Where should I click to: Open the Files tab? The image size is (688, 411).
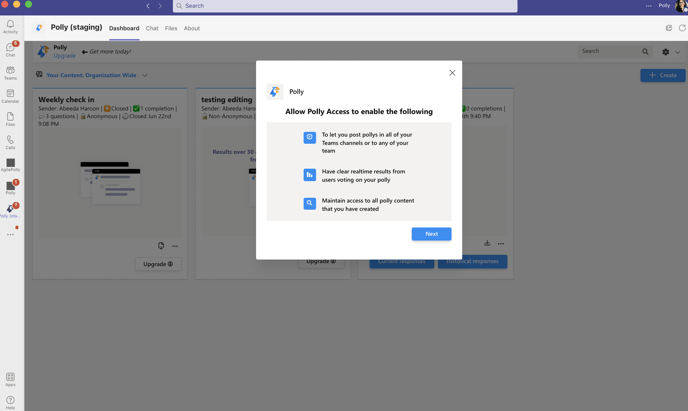(x=171, y=28)
